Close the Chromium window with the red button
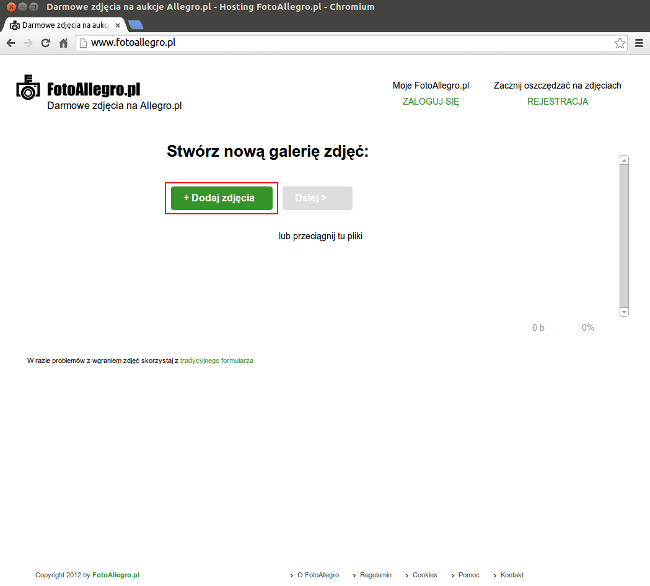650x586 pixels. click(11, 7)
